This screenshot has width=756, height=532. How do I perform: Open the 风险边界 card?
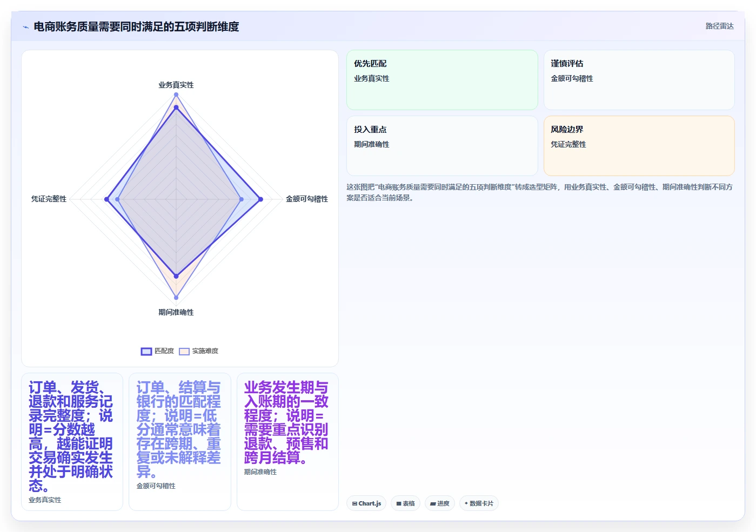pos(639,146)
